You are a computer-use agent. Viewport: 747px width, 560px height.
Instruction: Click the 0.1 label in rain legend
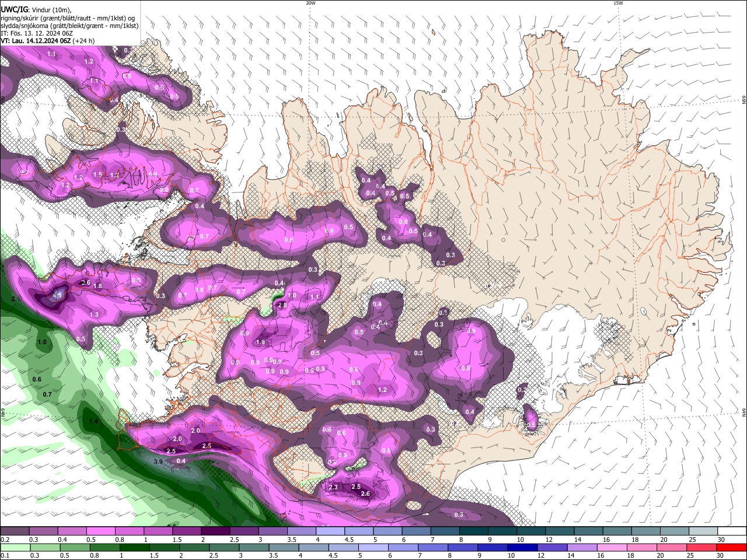(5, 555)
